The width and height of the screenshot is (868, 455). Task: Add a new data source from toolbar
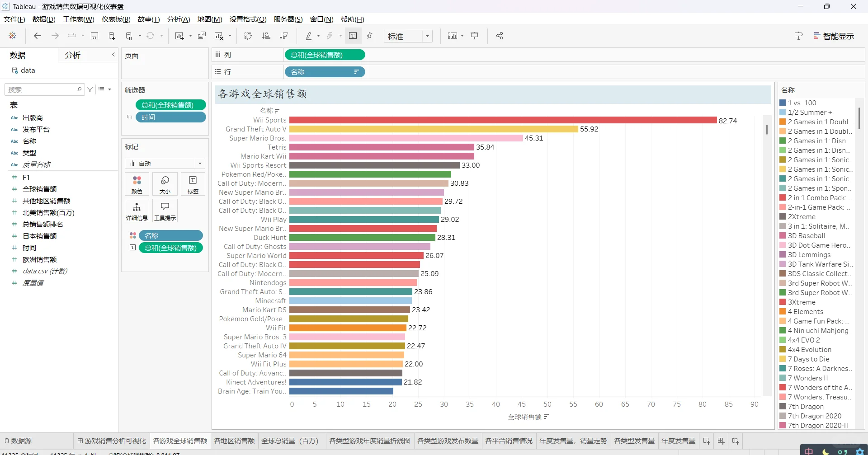pyautogui.click(x=112, y=36)
